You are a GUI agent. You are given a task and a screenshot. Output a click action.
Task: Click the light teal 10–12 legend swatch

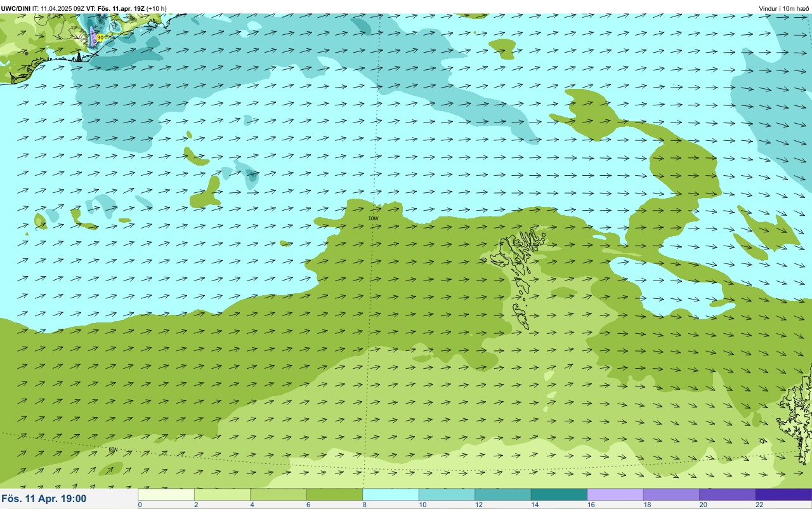click(447, 494)
